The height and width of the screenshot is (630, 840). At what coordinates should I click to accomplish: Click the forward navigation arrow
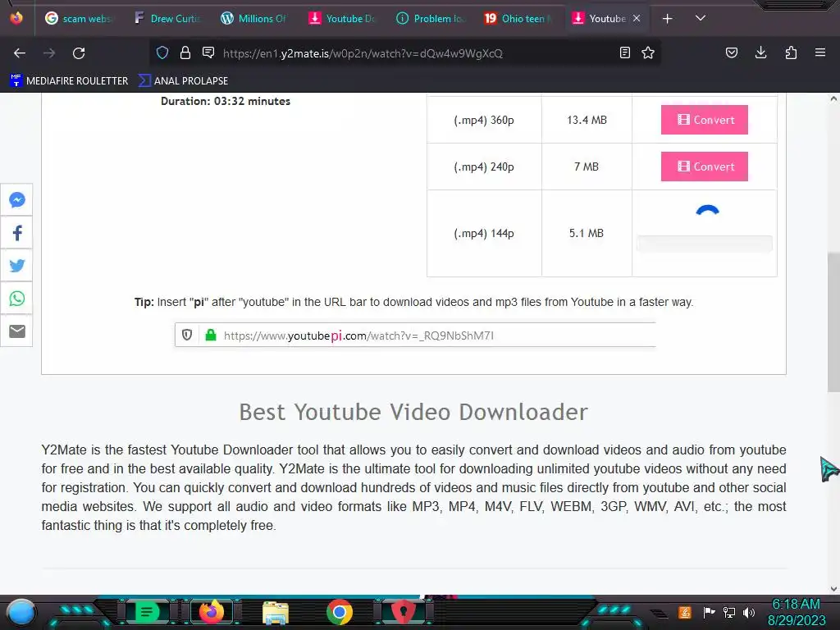click(49, 53)
